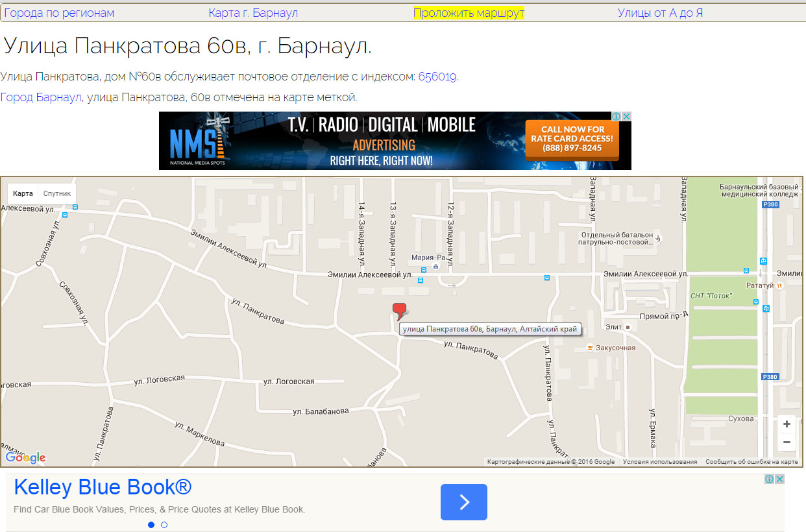Open the Города по регионам menu item
Screen dimensions: 806x532
59,13
